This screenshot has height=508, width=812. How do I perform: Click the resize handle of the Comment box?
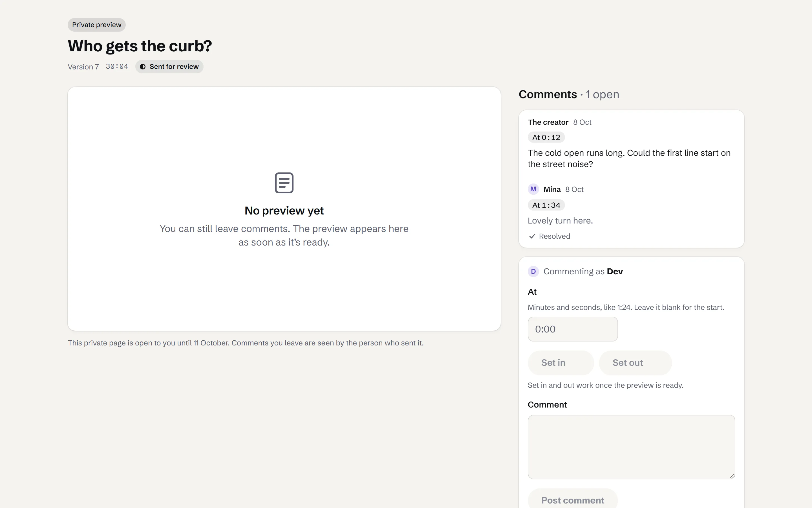click(732, 476)
